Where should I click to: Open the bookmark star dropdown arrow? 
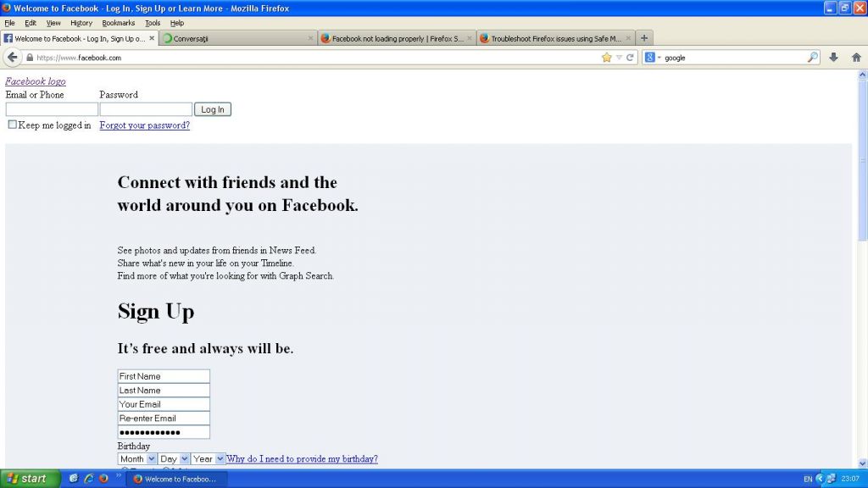coord(619,58)
